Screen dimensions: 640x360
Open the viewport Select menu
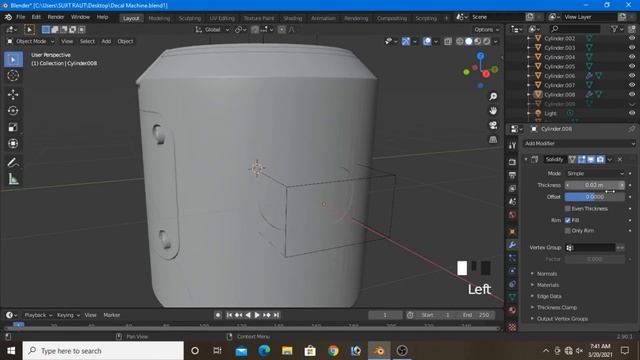click(x=87, y=41)
